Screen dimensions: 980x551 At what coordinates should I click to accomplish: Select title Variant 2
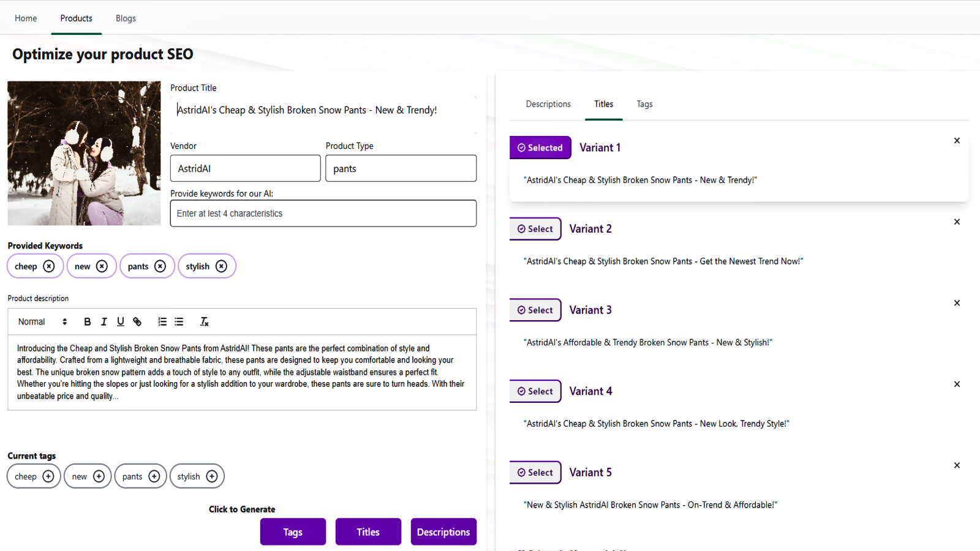[x=535, y=229]
